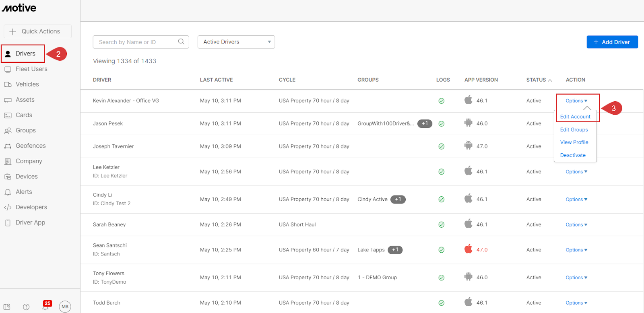Image resolution: width=644 pixels, height=313 pixels.
Task: Click the Add Driver button
Action: pyautogui.click(x=612, y=42)
